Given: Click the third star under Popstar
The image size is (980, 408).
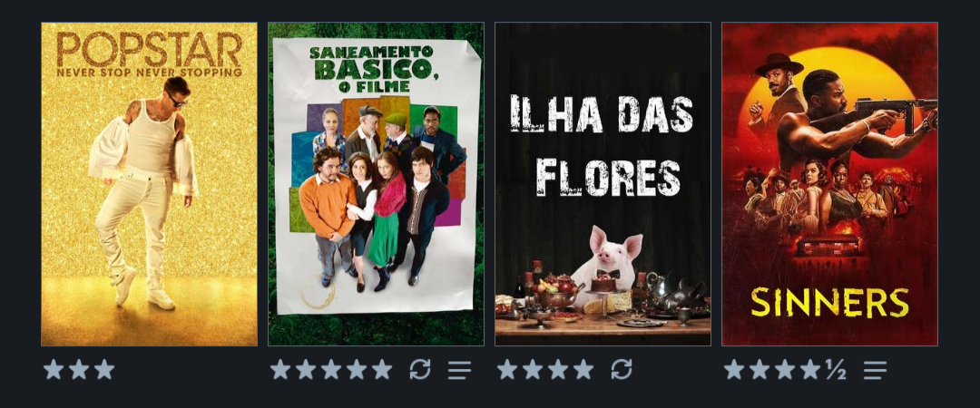Looking at the screenshot, I should coord(104,369).
